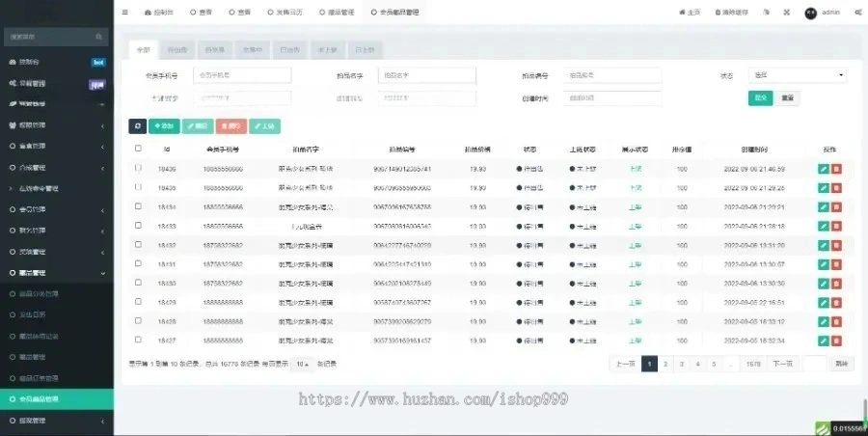Switch to the 已上架 filter tab
868x436 pixels.
pyautogui.click(x=365, y=50)
